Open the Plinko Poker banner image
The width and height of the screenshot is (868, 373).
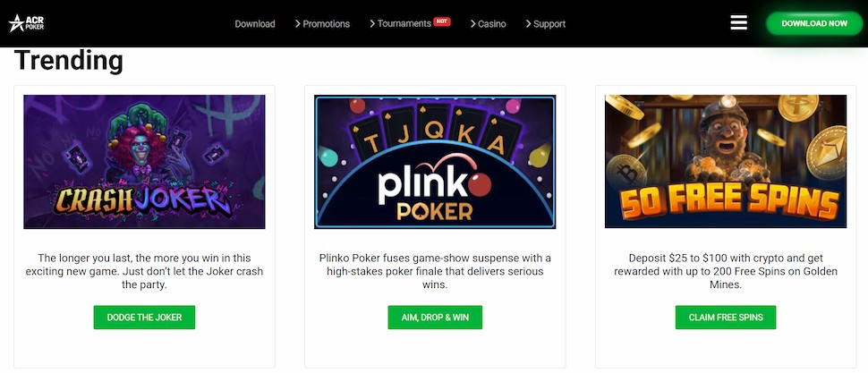coord(435,162)
